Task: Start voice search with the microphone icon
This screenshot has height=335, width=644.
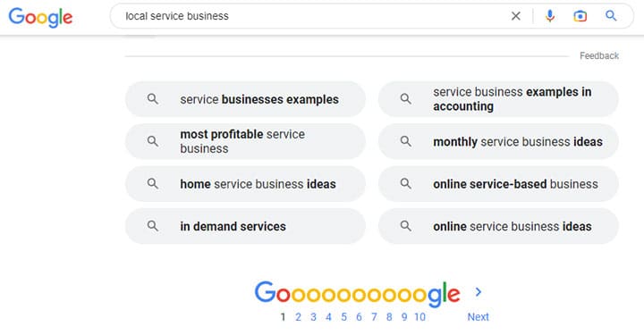Action: 549,16
